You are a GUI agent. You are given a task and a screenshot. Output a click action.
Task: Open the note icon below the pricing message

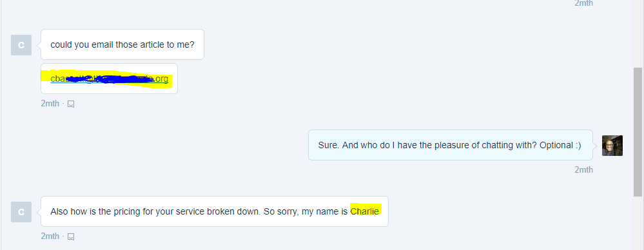coord(71,236)
